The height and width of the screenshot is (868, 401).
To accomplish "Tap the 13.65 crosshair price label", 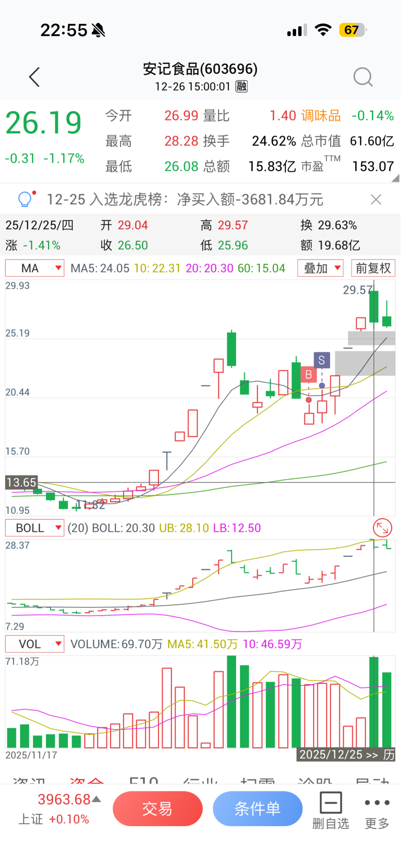I will 22,482.
